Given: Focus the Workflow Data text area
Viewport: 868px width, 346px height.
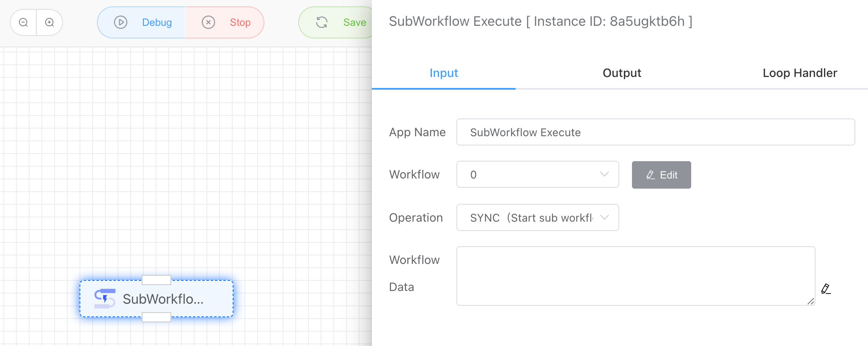Looking at the screenshot, I should (x=635, y=276).
